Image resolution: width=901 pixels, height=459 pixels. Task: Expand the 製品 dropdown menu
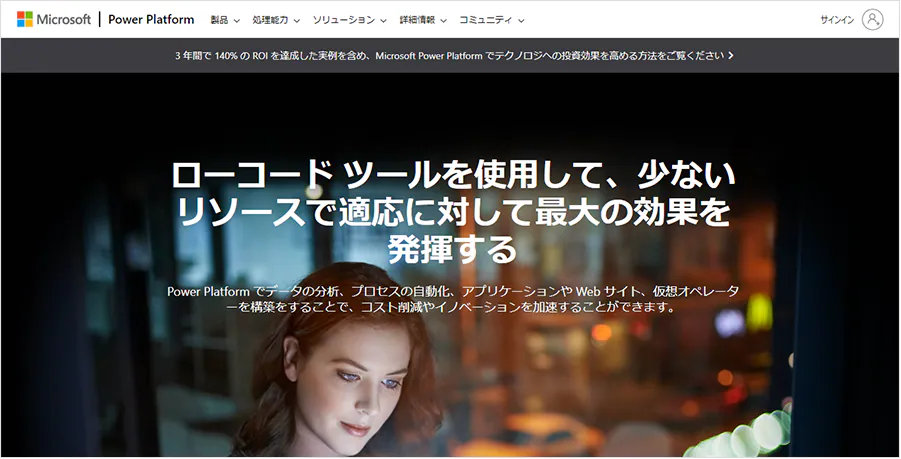(225, 20)
